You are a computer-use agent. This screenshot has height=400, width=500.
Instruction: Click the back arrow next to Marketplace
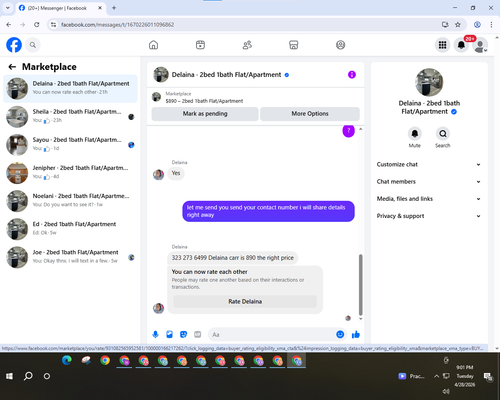(12, 67)
